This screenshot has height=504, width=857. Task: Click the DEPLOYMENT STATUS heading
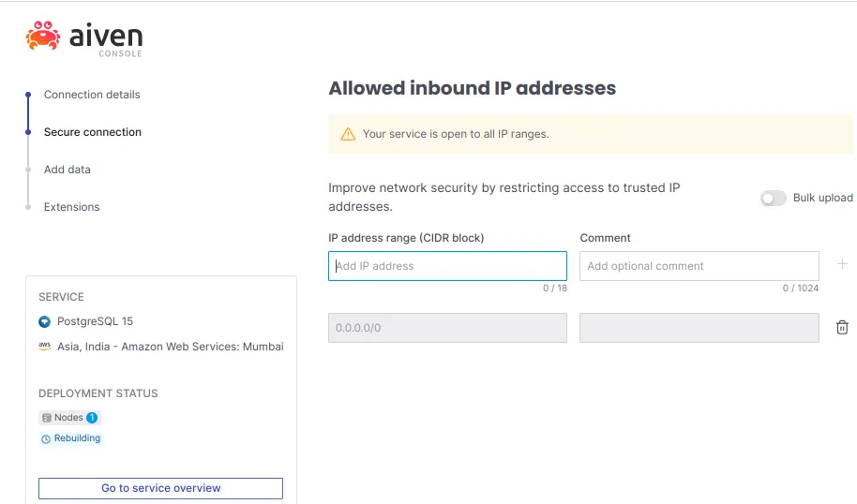(x=98, y=393)
